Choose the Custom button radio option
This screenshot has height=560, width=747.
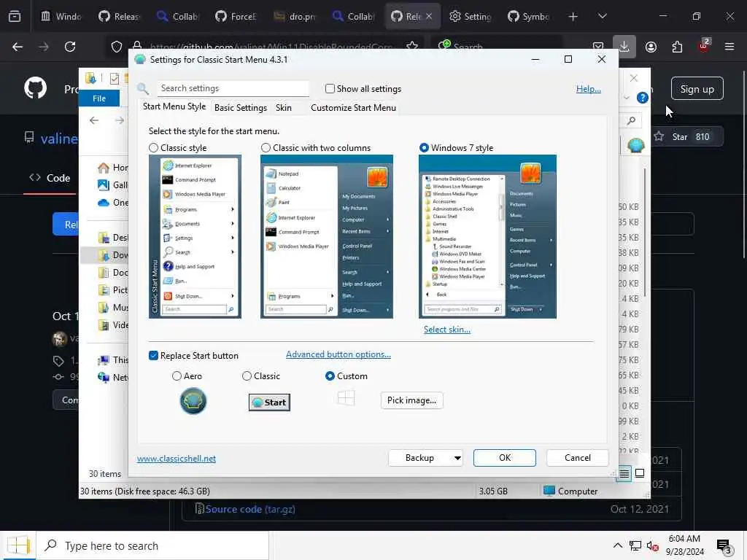click(x=330, y=376)
